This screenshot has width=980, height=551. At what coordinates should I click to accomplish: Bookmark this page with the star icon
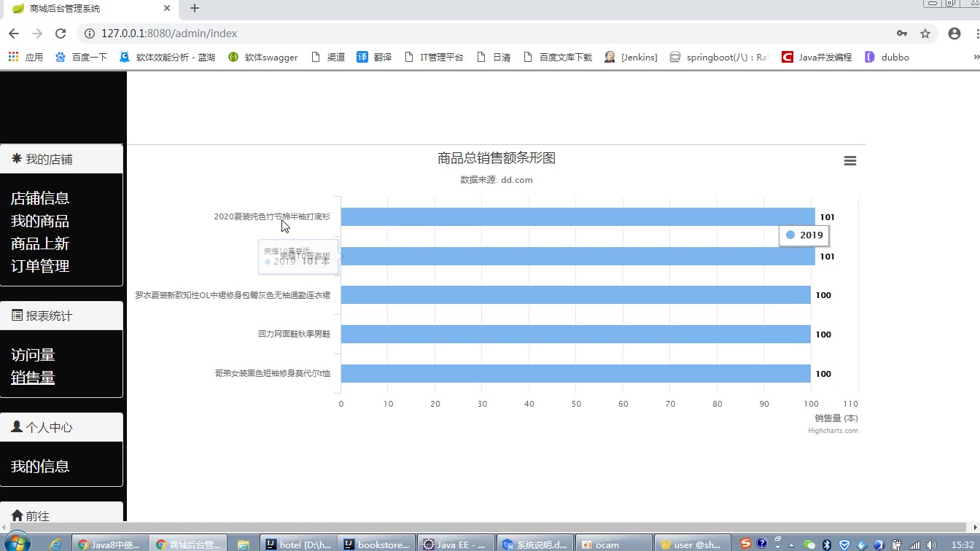925,34
